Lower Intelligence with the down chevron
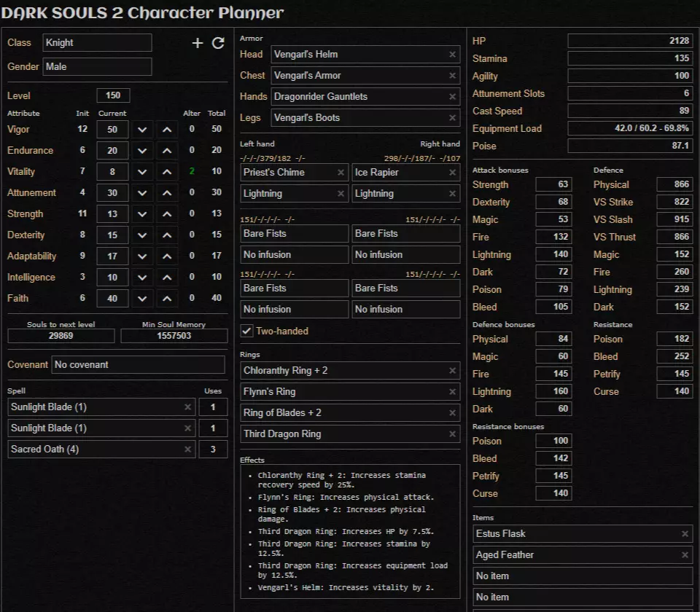 tap(142, 278)
